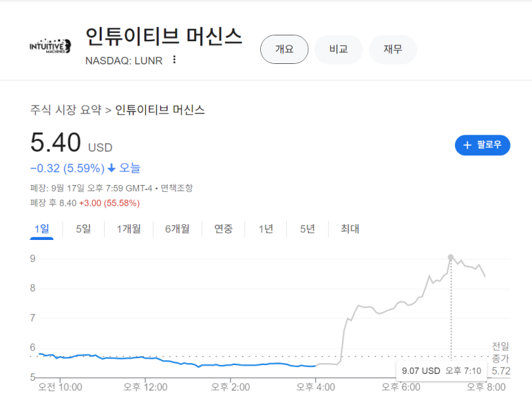Image resolution: width=532 pixels, height=396 pixels.
Task: Open the 주식 시장 요약 breadcrumb link
Action: (x=66, y=110)
